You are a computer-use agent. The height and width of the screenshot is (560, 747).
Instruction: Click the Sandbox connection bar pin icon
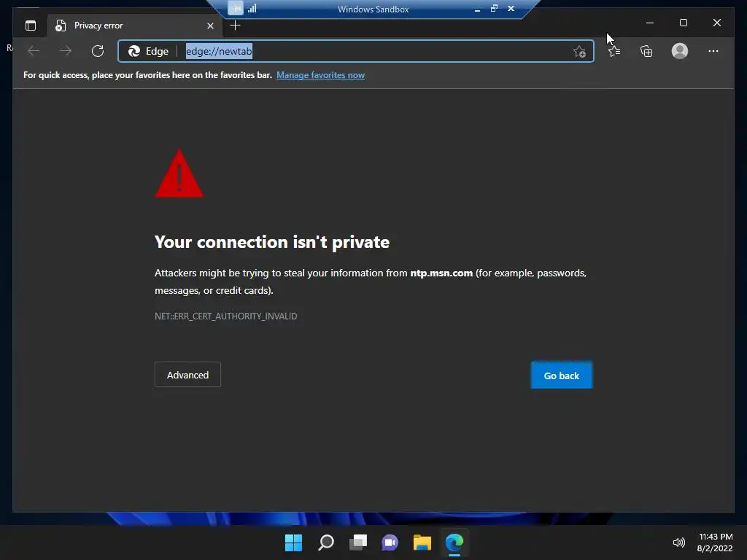pos(236,8)
